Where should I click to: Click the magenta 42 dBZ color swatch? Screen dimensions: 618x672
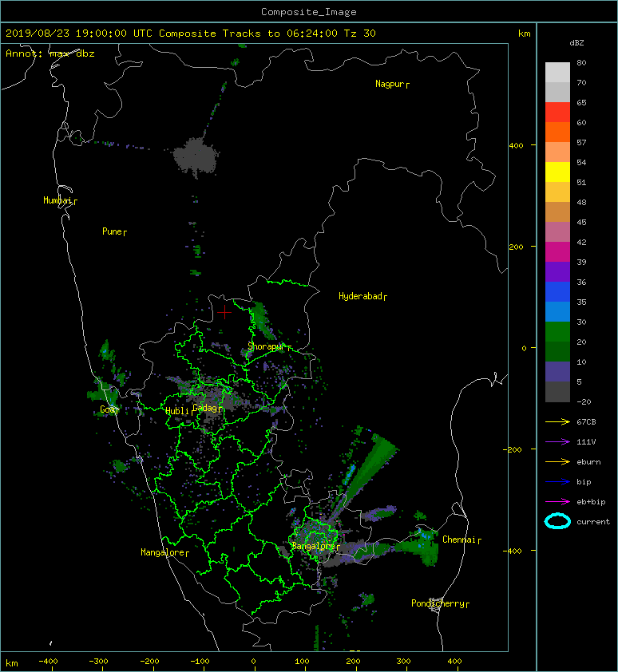click(557, 251)
